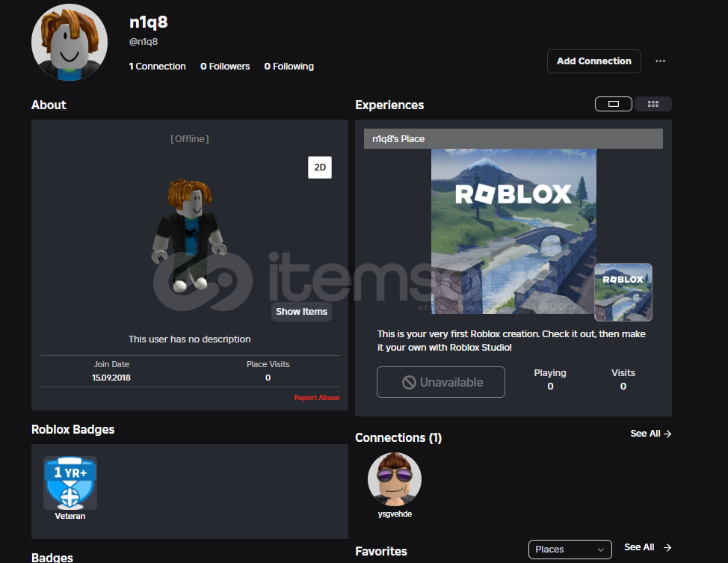Click the 'This user has no description' text

click(x=189, y=339)
